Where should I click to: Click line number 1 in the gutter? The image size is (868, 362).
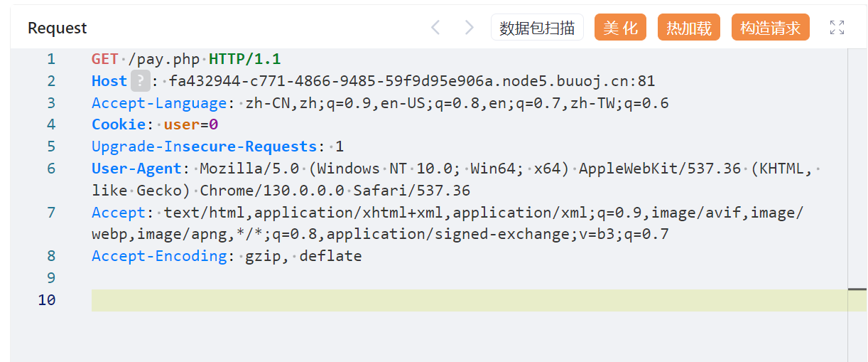[x=50, y=59]
